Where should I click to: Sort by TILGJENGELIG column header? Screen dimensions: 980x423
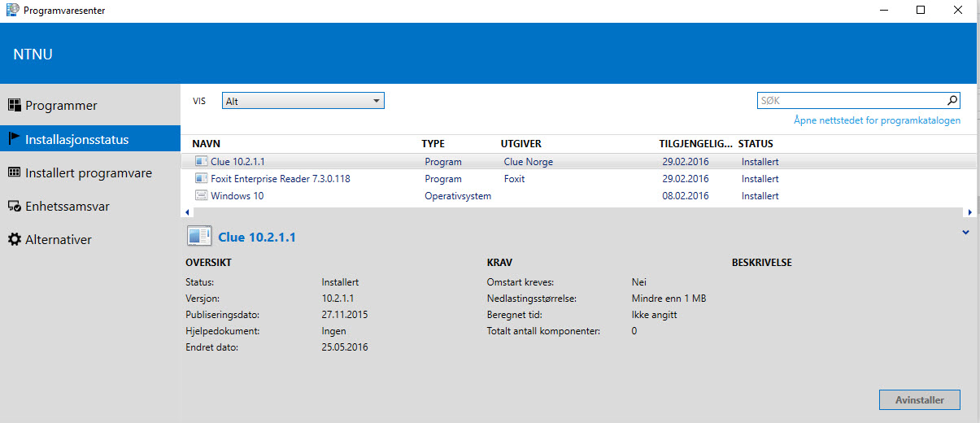pos(695,144)
